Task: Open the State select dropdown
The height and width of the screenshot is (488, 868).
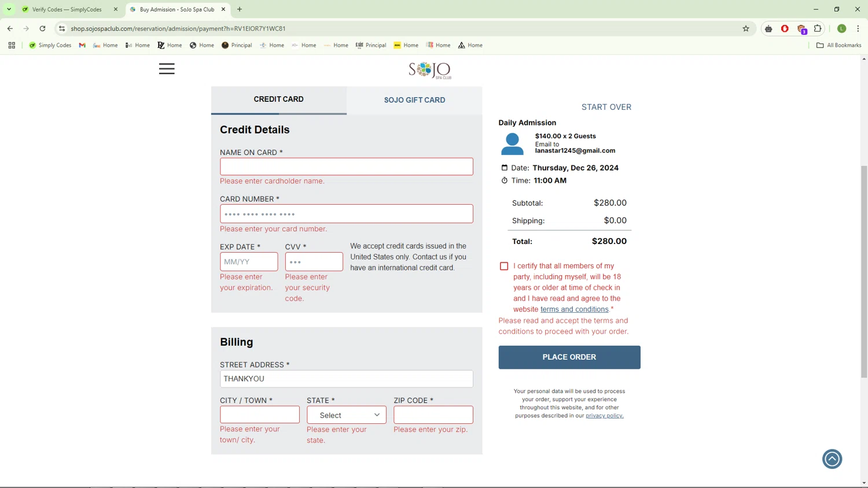Action: [x=347, y=415]
